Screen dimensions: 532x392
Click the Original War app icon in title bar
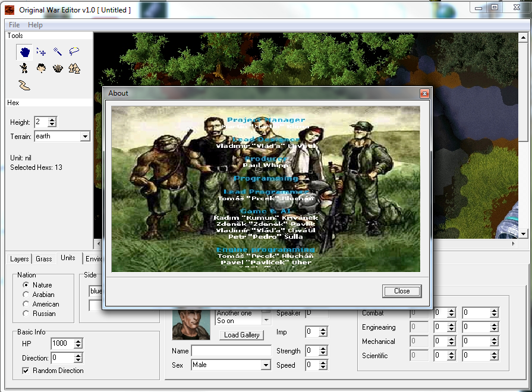pyautogui.click(x=9, y=10)
